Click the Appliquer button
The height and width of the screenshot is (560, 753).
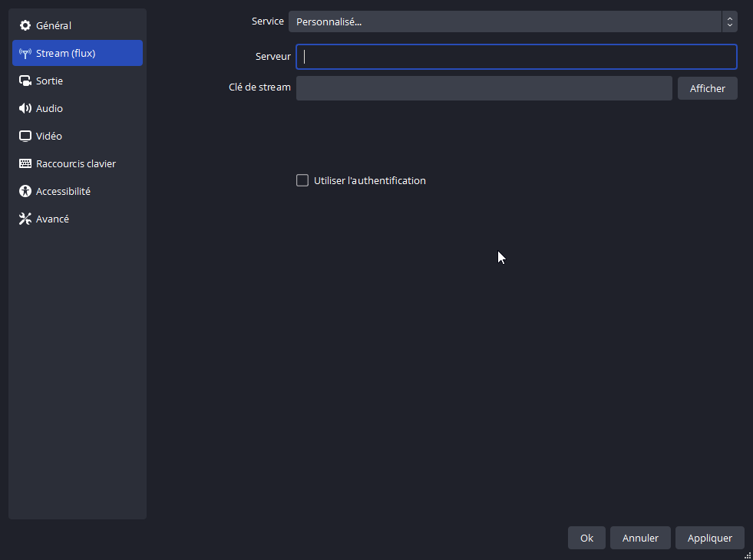coord(709,538)
